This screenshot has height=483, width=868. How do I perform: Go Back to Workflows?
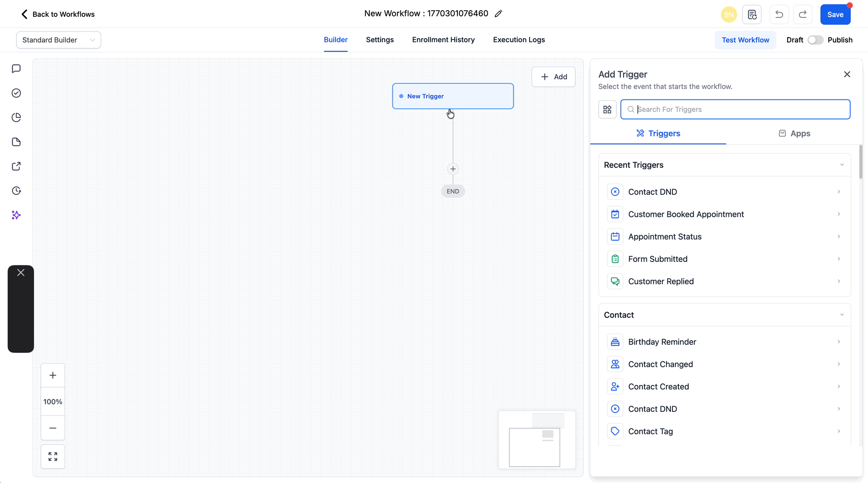(x=57, y=14)
